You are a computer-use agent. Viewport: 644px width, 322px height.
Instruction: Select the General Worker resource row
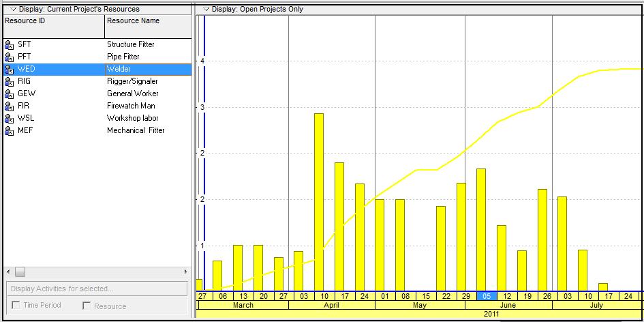(97, 93)
